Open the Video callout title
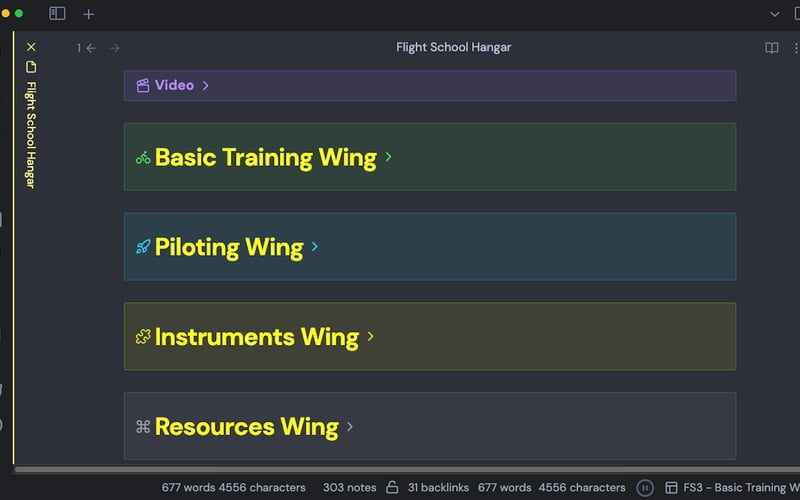 (x=174, y=85)
